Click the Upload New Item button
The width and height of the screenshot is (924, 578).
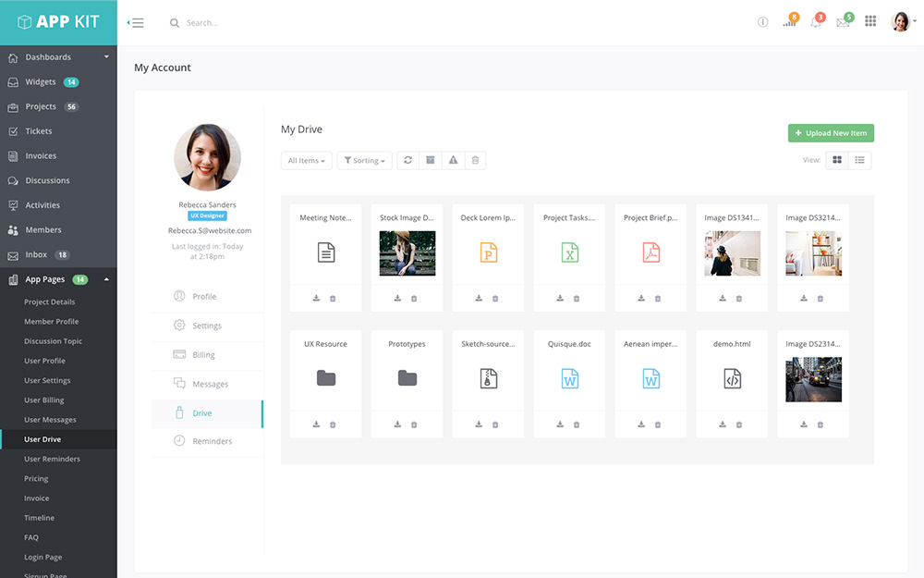[831, 133]
